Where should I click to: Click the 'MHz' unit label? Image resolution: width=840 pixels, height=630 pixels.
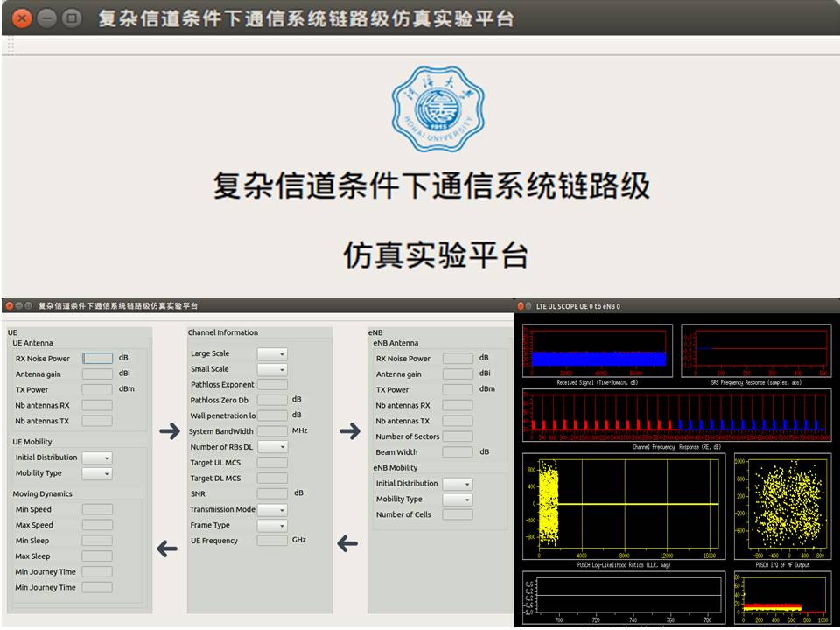point(299,430)
